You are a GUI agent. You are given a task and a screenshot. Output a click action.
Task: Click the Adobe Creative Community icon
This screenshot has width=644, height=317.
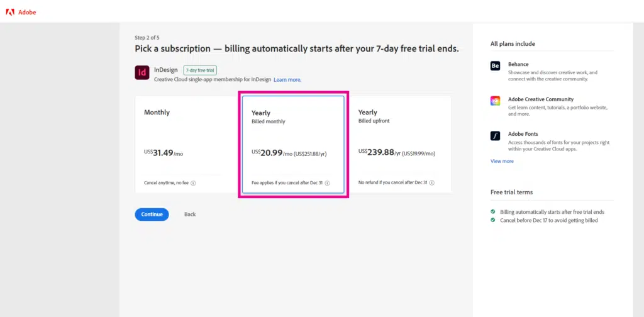pos(496,101)
